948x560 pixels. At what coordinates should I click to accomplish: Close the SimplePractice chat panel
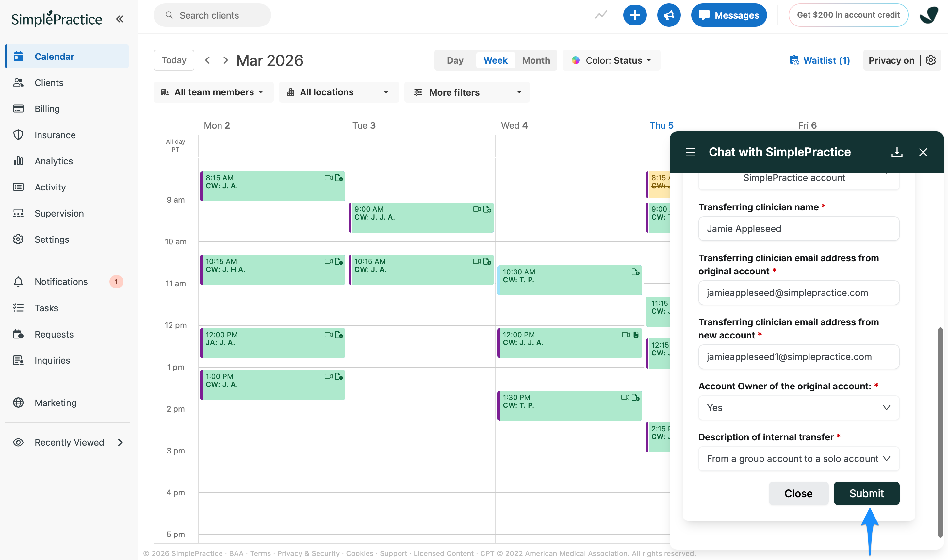pyautogui.click(x=923, y=152)
